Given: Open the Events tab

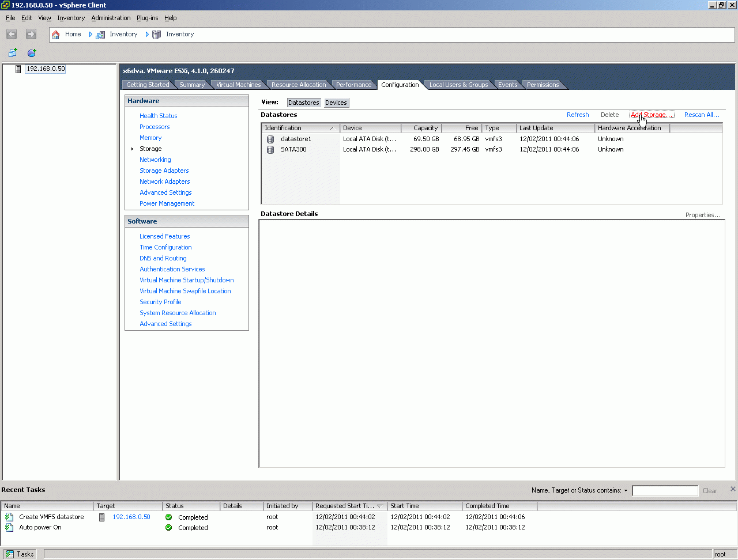Looking at the screenshot, I should tap(508, 85).
